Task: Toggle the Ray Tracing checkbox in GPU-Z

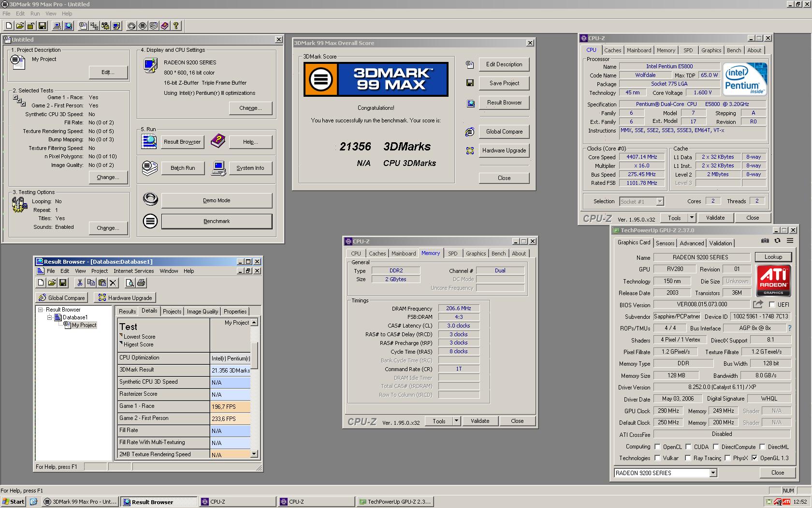Action: (x=688, y=458)
